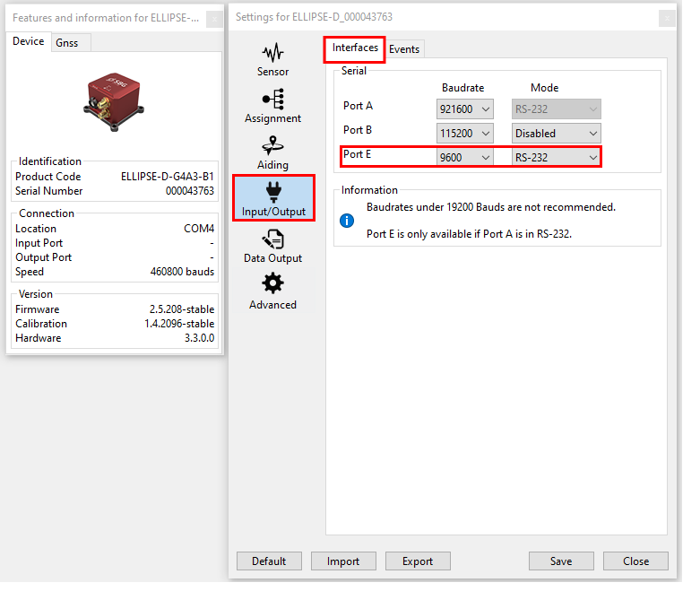Open the Advanced gear settings
The width and height of the screenshot is (700, 600).
[x=272, y=285]
